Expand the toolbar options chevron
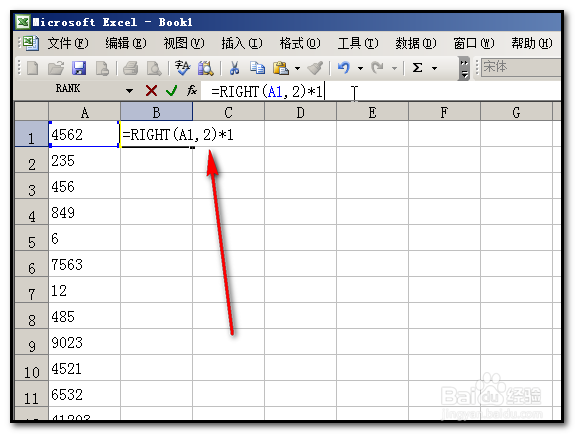The height and width of the screenshot is (434, 575). click(x=464, y=69)
